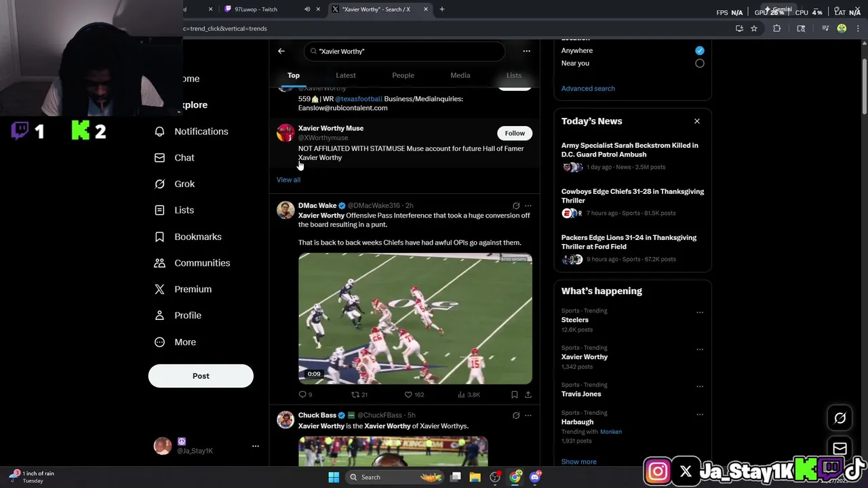Select Near you location radio button
The image size is (868, 488).
click(700, 63)
